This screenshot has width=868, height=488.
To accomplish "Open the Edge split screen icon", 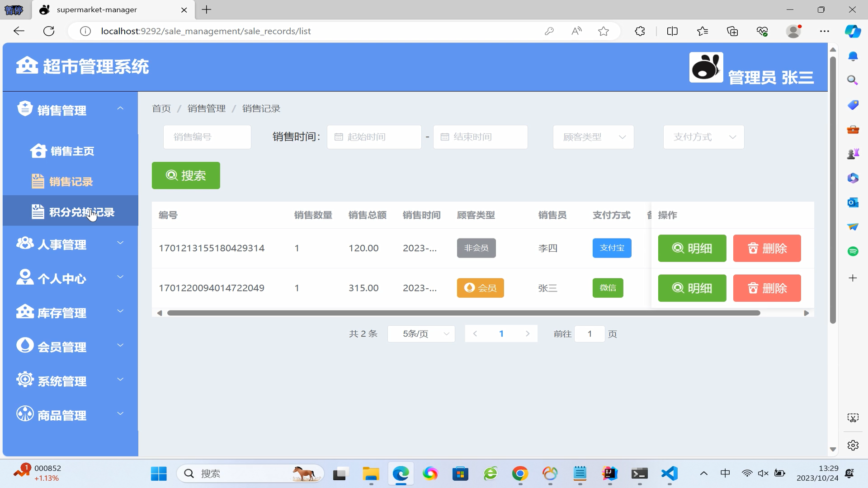I will click(672, 31).
